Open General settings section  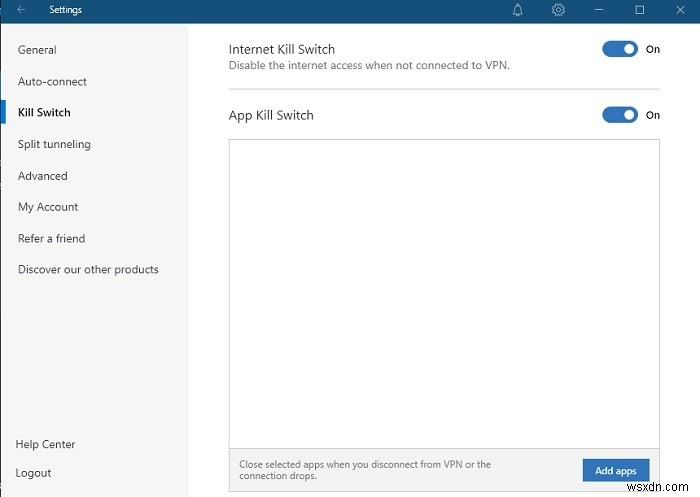pos(37,50)
